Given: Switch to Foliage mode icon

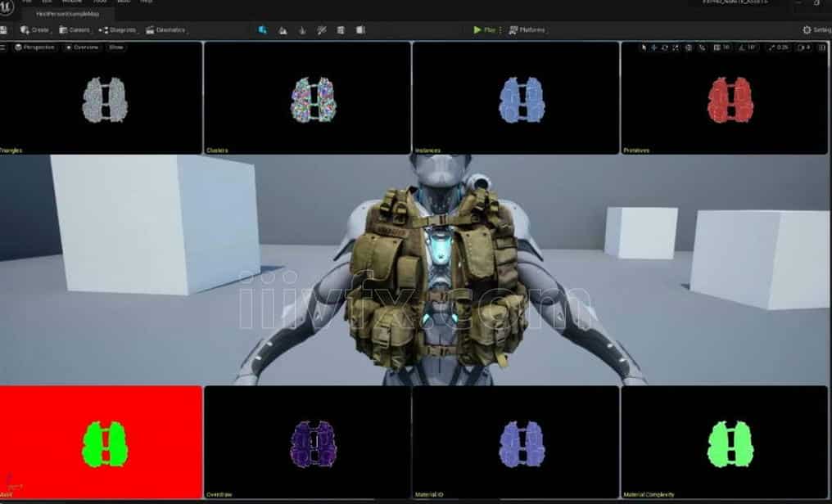Looking at the screenshot, I should [x=302, y=30].
